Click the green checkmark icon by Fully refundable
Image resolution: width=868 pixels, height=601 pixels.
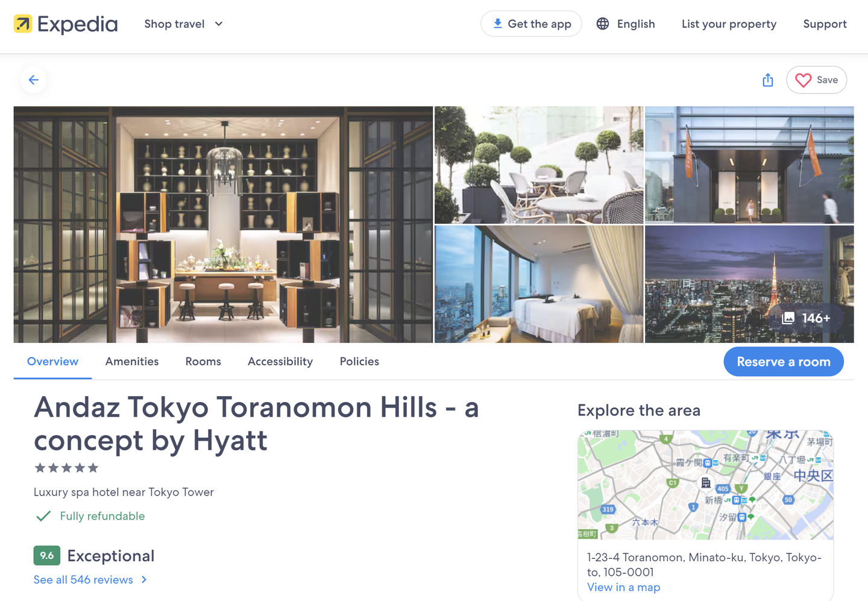[x=43, y=516]
